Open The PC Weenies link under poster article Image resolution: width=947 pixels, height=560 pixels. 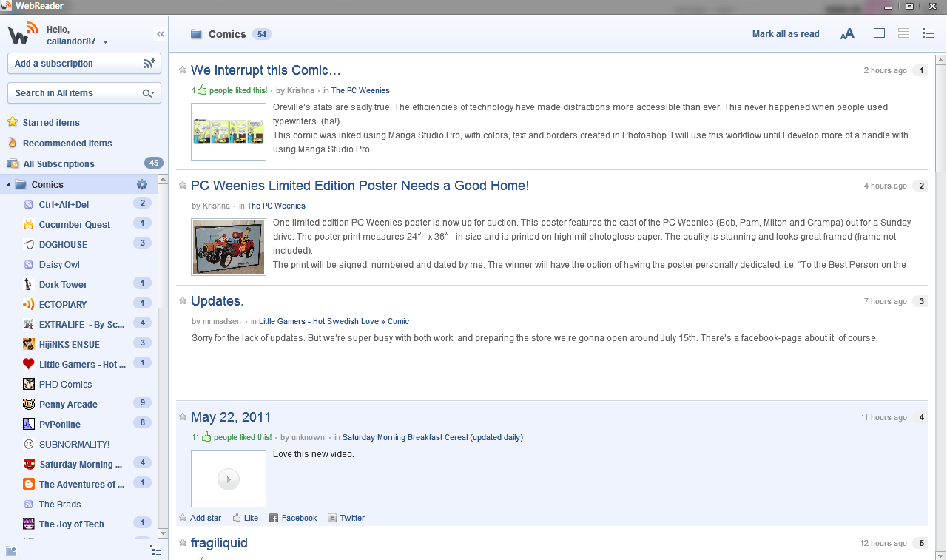[x=276, y=206]
